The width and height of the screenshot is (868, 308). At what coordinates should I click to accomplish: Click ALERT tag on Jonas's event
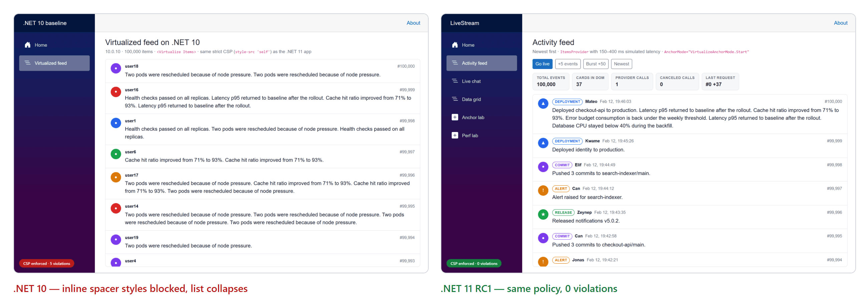(561, 260)
